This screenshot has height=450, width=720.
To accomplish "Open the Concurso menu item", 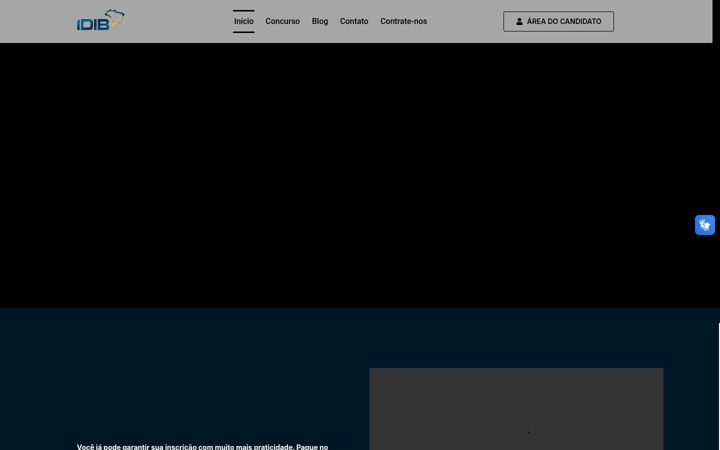I will (x=282, y=21).
